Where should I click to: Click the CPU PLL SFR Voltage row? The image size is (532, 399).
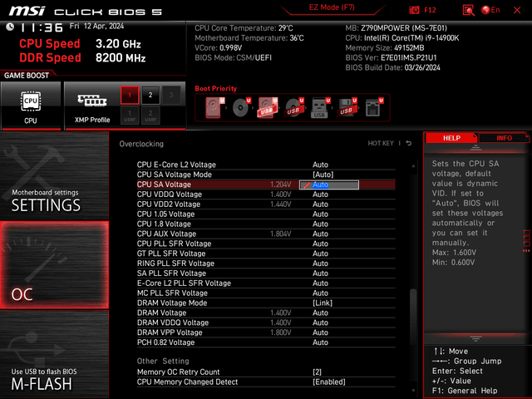pyautogui.click(x=266, y=244)
